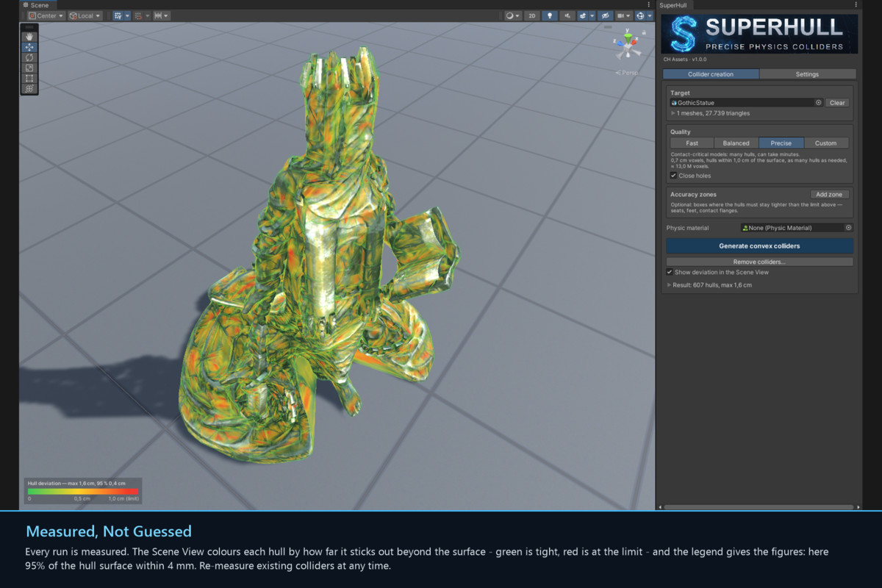Select the Rect tool
The image size is (882, 588).
click(x=29, y=78)
